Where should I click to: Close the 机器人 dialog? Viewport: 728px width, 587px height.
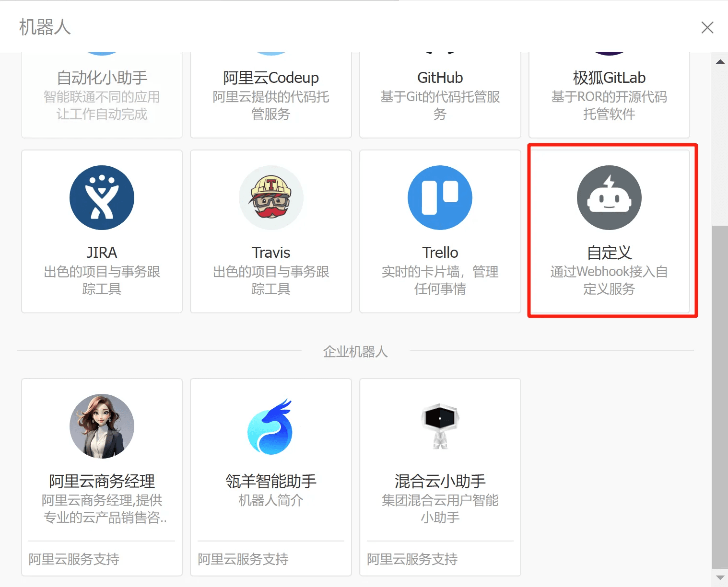pos(707,27)
